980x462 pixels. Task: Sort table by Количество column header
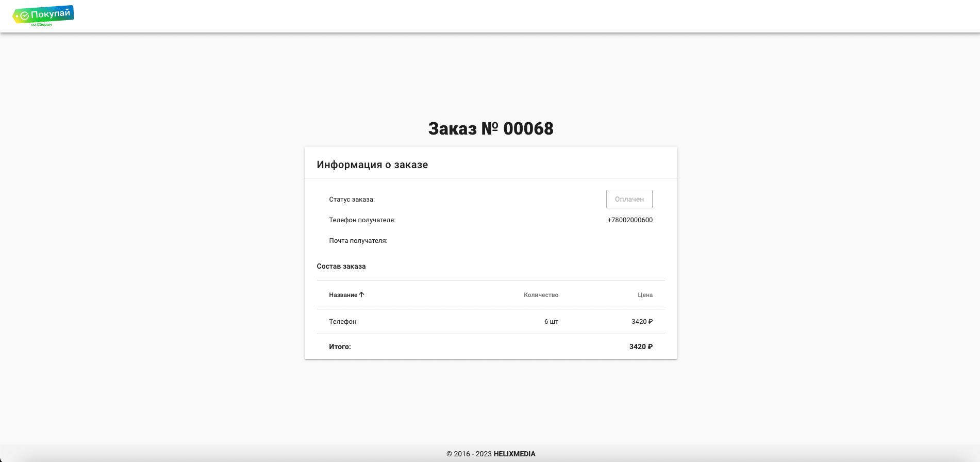tap(541, 295)
